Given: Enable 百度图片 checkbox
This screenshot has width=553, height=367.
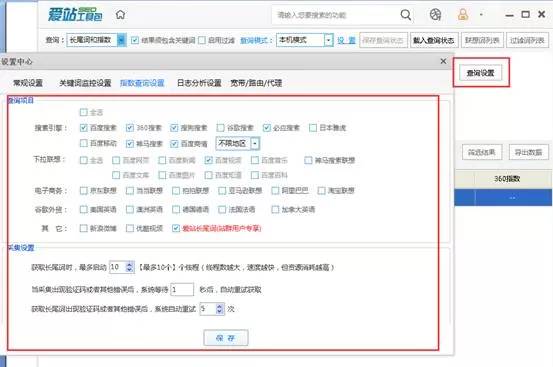Looking at the screenshot, I should [162, 175].
